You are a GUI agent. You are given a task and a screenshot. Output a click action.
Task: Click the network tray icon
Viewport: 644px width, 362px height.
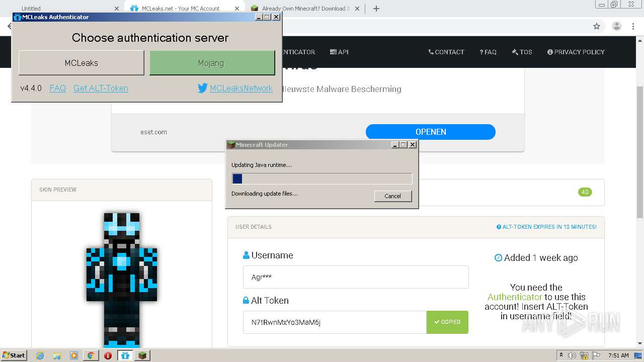584,355
